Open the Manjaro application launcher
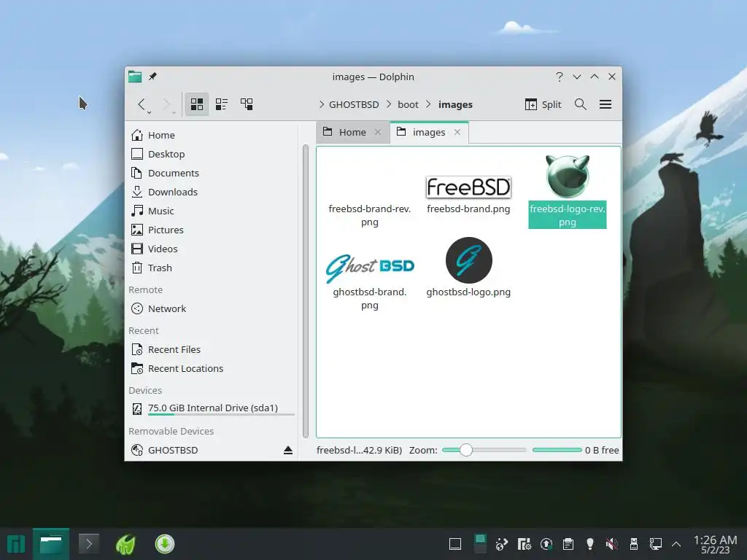The height and width of the screenshot is (560, 747). (x=16, y=544)
